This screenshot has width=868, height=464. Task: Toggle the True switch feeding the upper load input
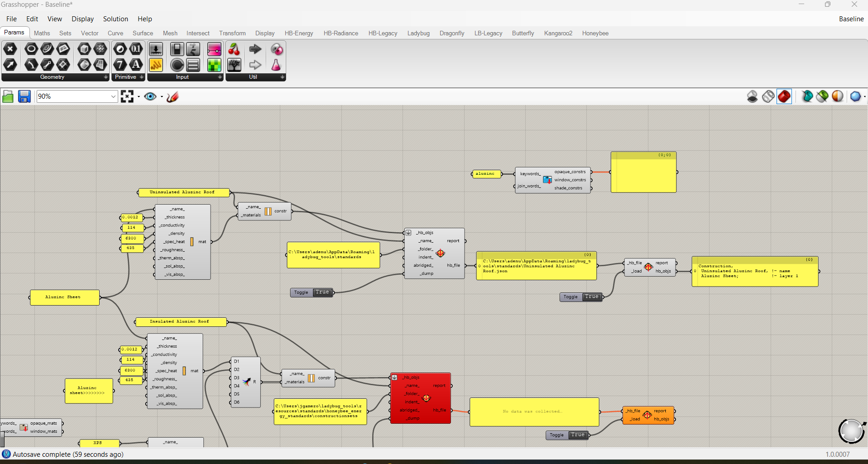point(591,297)
